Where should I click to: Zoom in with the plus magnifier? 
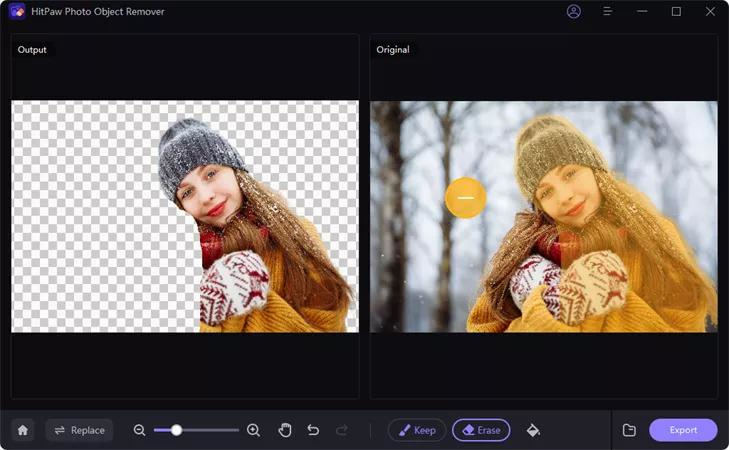tap(253, 430)
